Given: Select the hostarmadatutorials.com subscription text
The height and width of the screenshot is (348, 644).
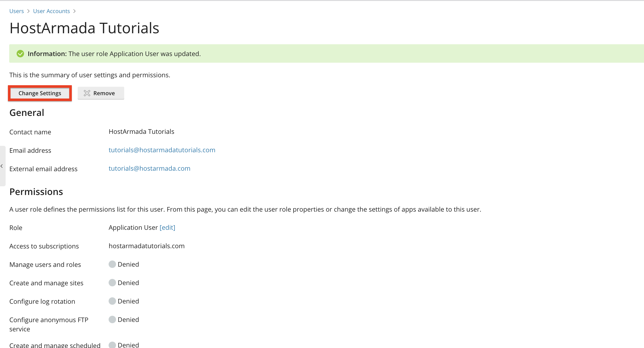Looking at the screenshot, I should (147, 246).
